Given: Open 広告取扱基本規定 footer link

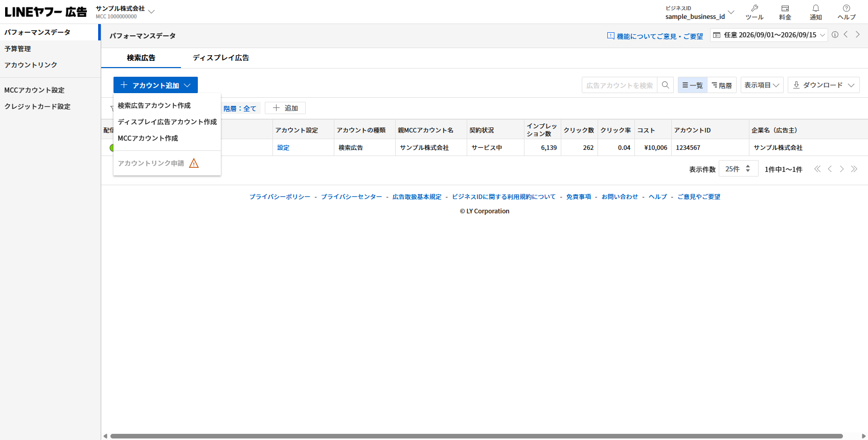Looking at the screenshot, I should 417,196.
